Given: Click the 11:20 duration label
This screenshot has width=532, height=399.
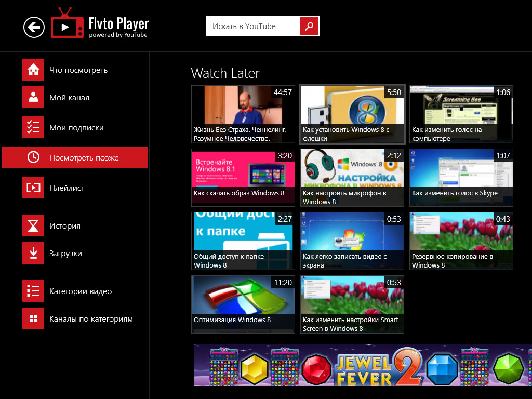Looking at the screenshot, I should (x=283, y=282).
